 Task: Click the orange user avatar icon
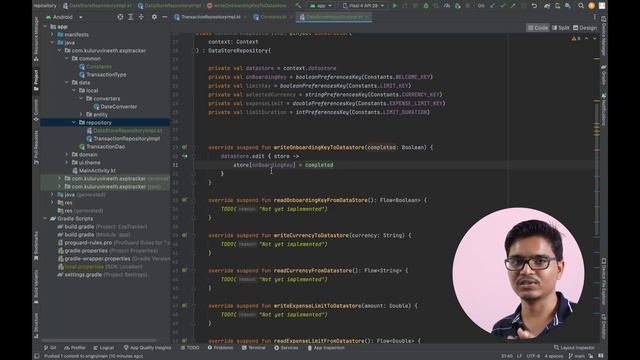(591, 6)
